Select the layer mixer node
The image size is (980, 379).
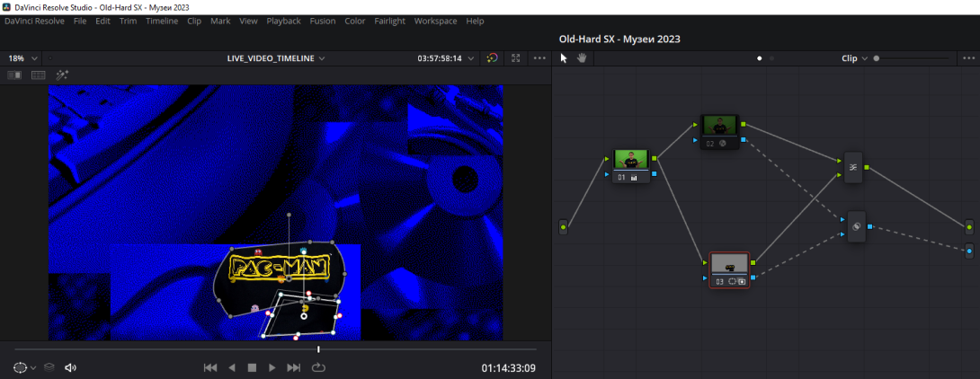point(853,167)
